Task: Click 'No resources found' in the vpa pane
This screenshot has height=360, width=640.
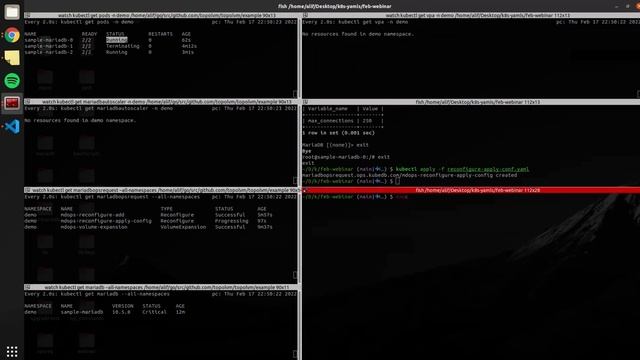Action: click(x=358, y=34)
